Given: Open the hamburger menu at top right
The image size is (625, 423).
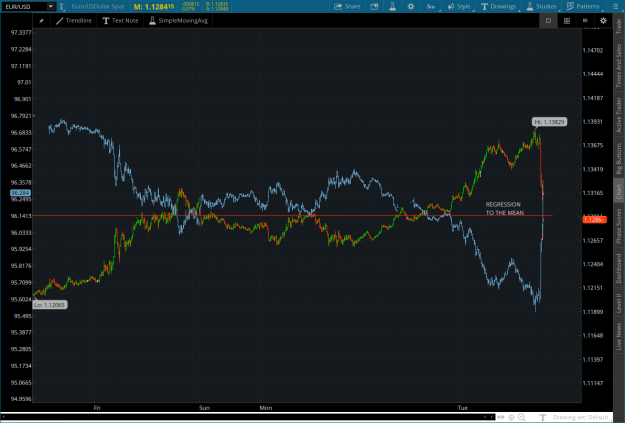Looking at the screenshot, I should [x=615, y=6].
